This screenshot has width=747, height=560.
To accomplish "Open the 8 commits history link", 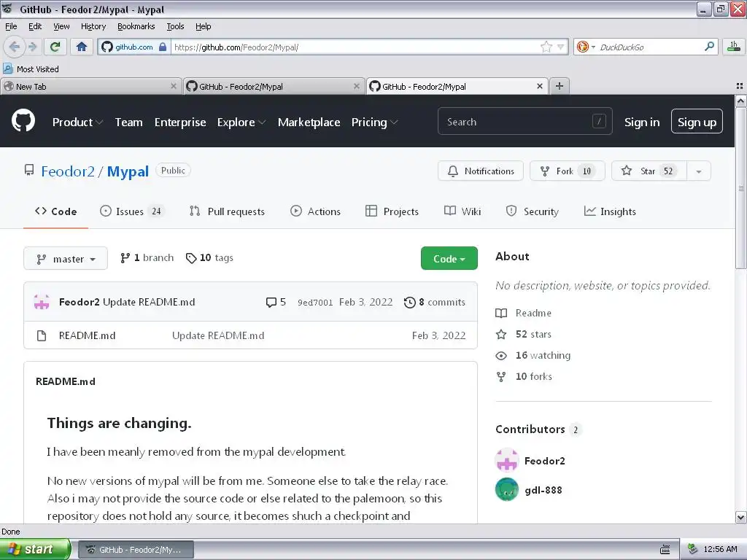I will point(435,302).
